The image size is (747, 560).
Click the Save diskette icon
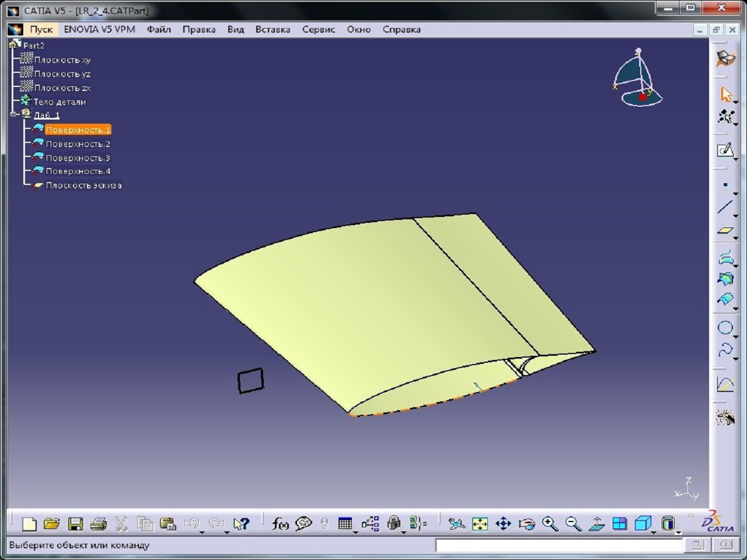pyautogui.click(x=75, y=524)
